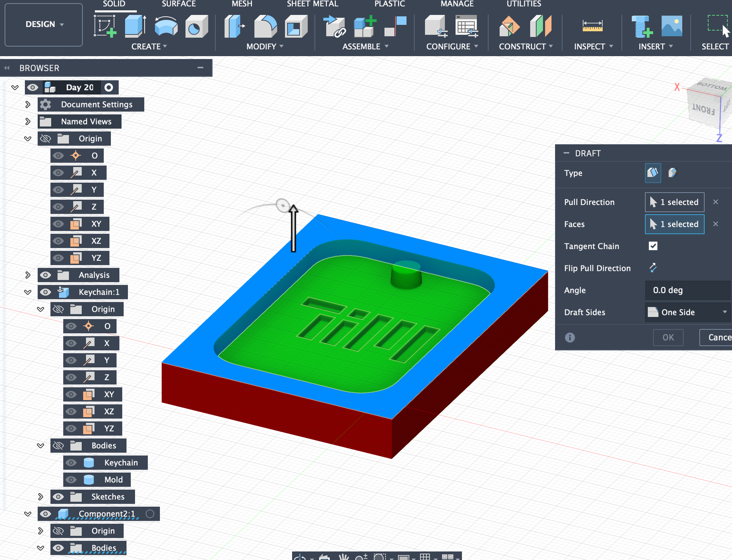This screenshot has width=732, height=560.
Task: Select the Fillet tool icon
Action: coord(265,26)
